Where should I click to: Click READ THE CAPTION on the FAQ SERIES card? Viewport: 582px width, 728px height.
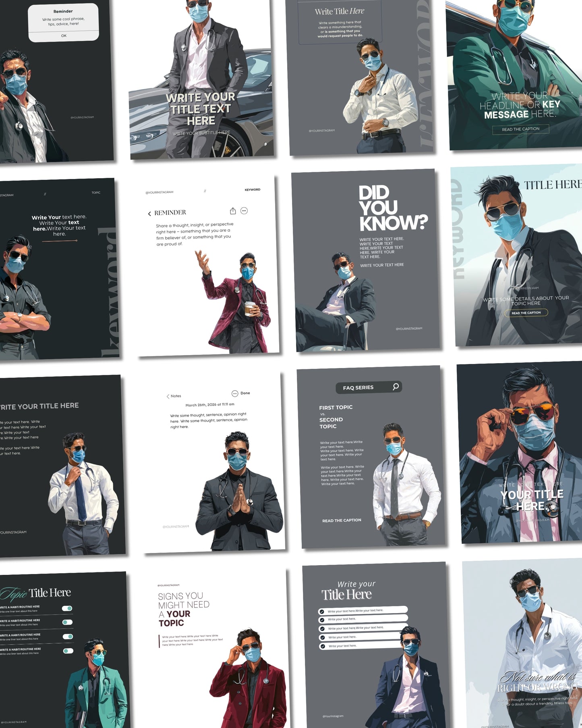point(342,520)
